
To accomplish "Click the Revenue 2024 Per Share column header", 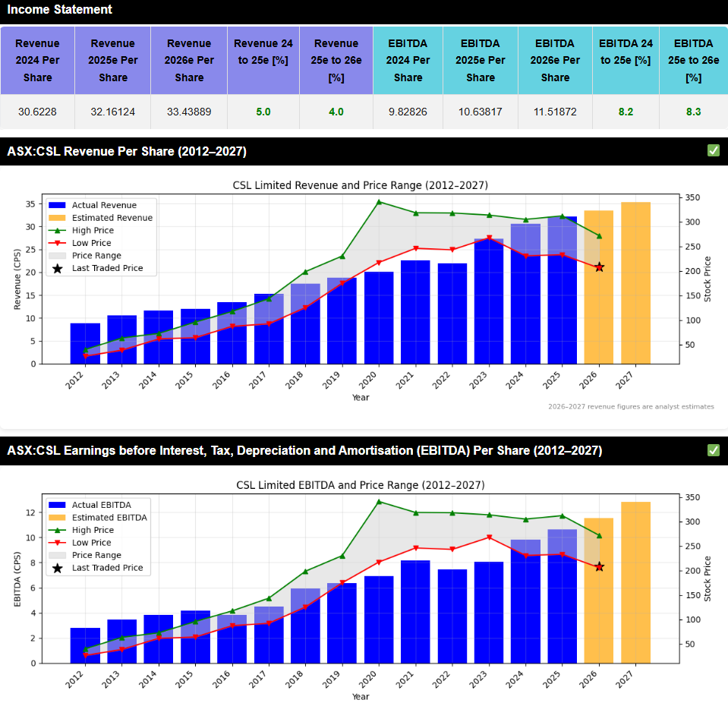I will coord(37,60).
